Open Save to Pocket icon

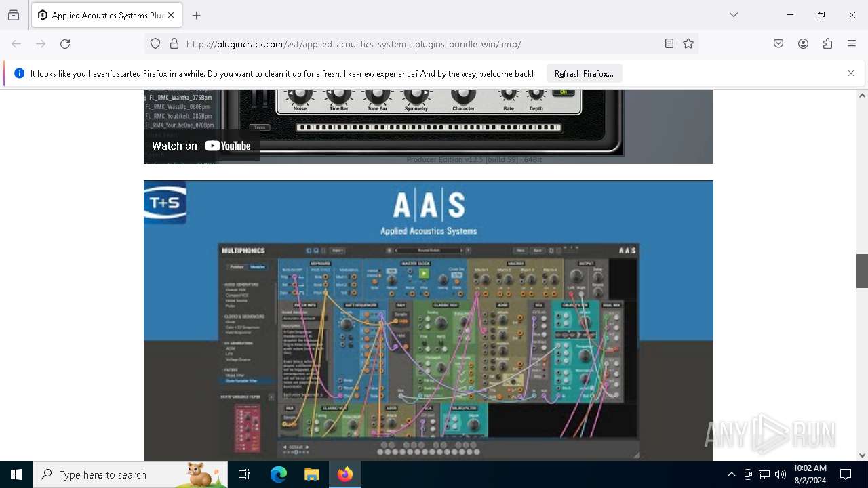pos(778,44)
